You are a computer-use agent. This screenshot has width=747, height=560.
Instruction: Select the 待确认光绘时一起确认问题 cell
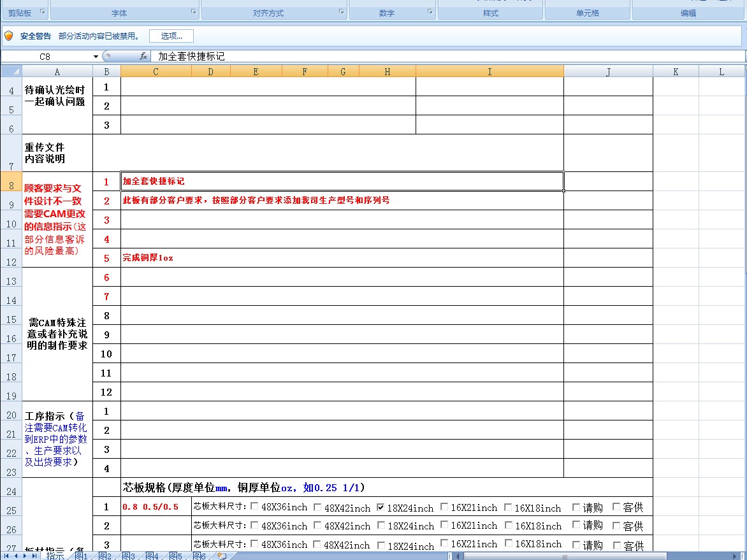(57, 105)
